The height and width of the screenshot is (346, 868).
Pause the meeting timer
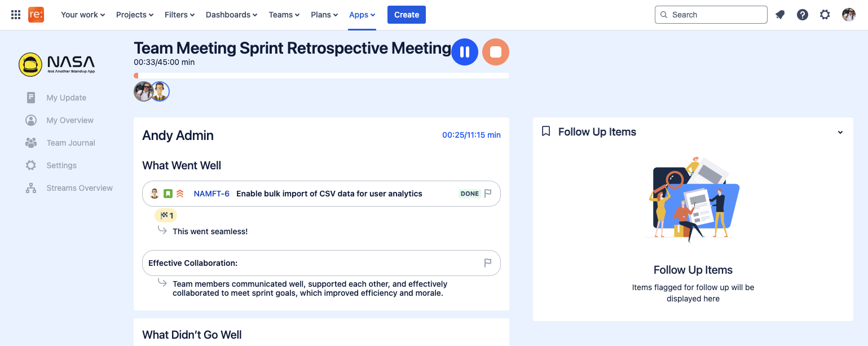[x=465, y=52]
